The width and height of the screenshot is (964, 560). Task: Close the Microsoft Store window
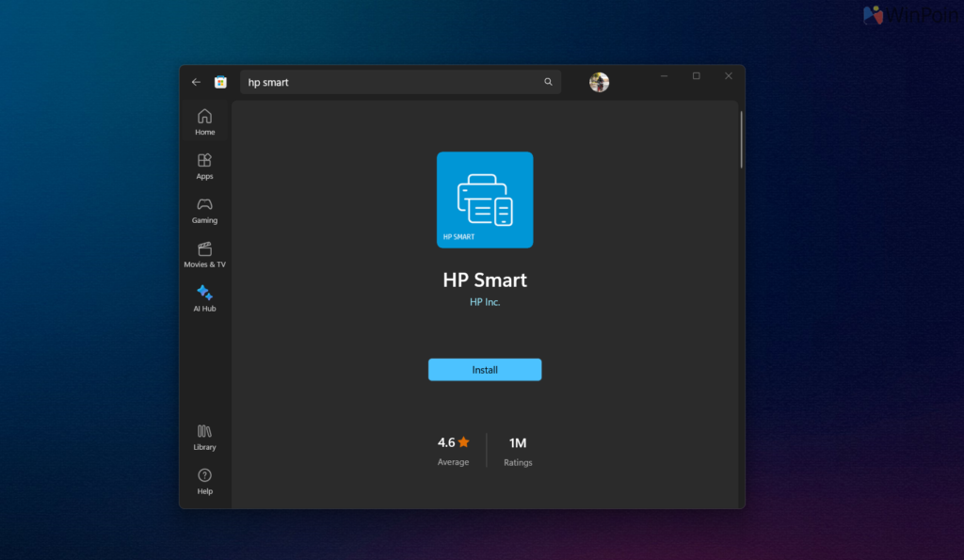pyautogui.click(x=728, y=76)
